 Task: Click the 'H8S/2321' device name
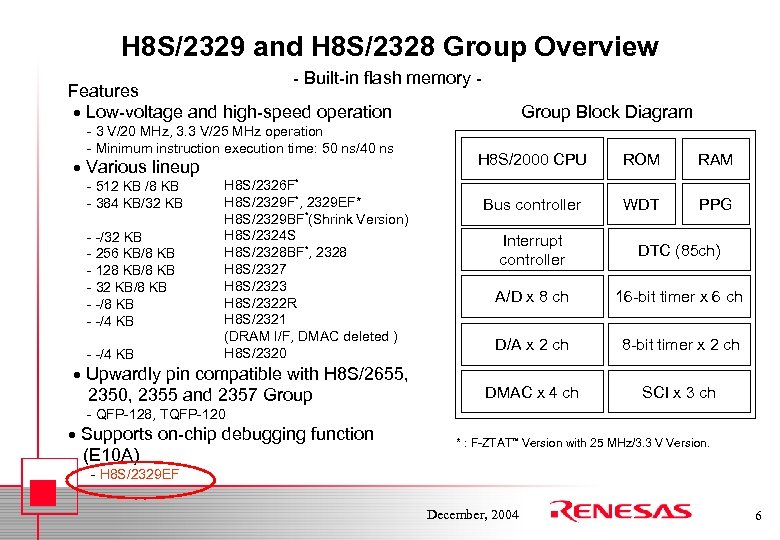click(255, 319)
